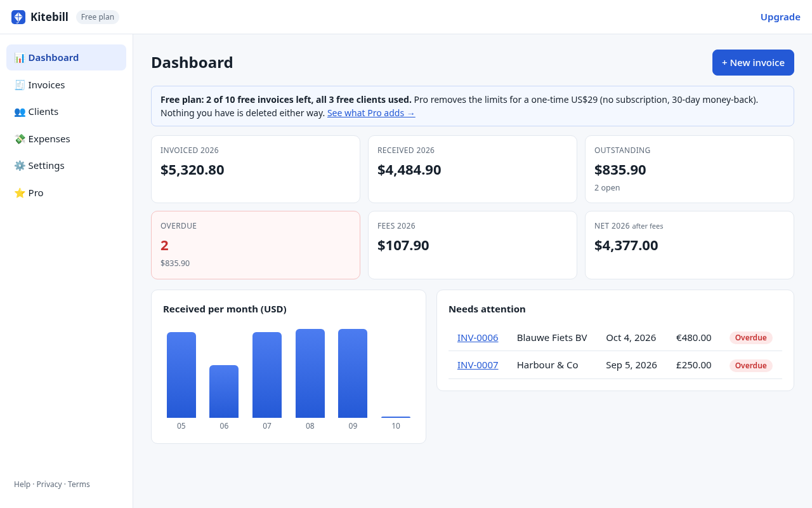Screen dimensions: 812x508
Task: Click the Kitebill logo icon
Action: pyautogui.click(x=18, y=17)
